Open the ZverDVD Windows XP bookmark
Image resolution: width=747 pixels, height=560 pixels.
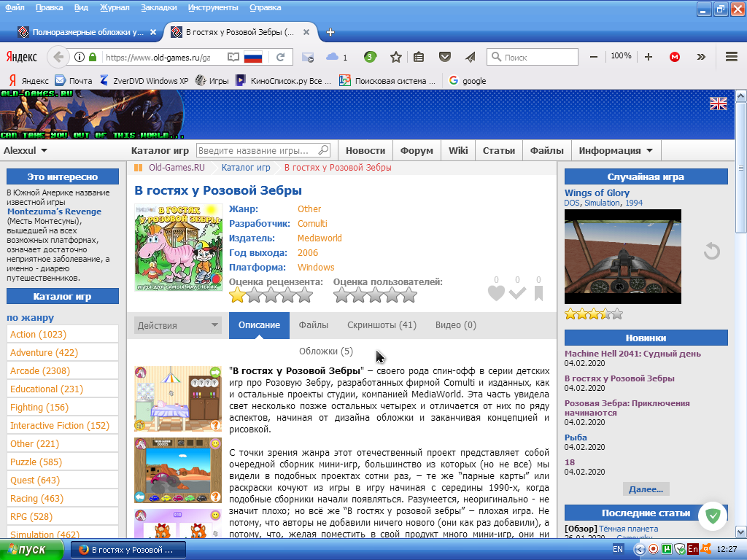coord(144,81)
